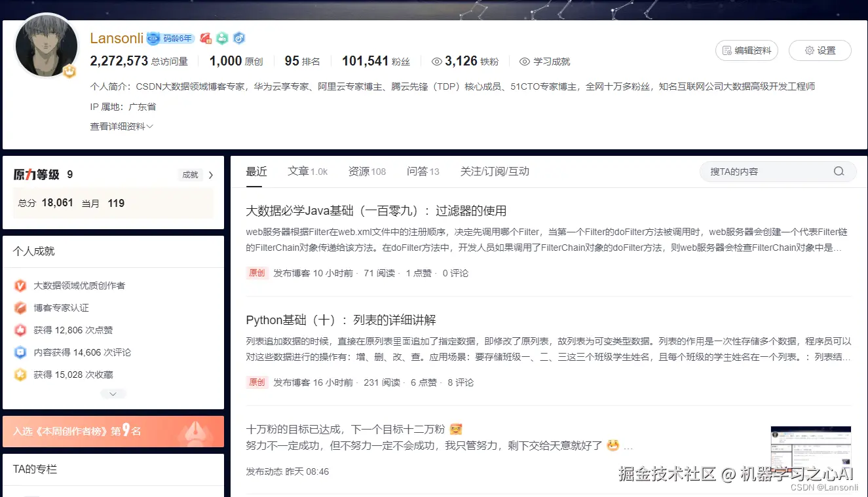Viewport: 868px width, 497px height.
Task: Open the 入选《本周创作者榜》第9名 banner
Action: [113, 432]
